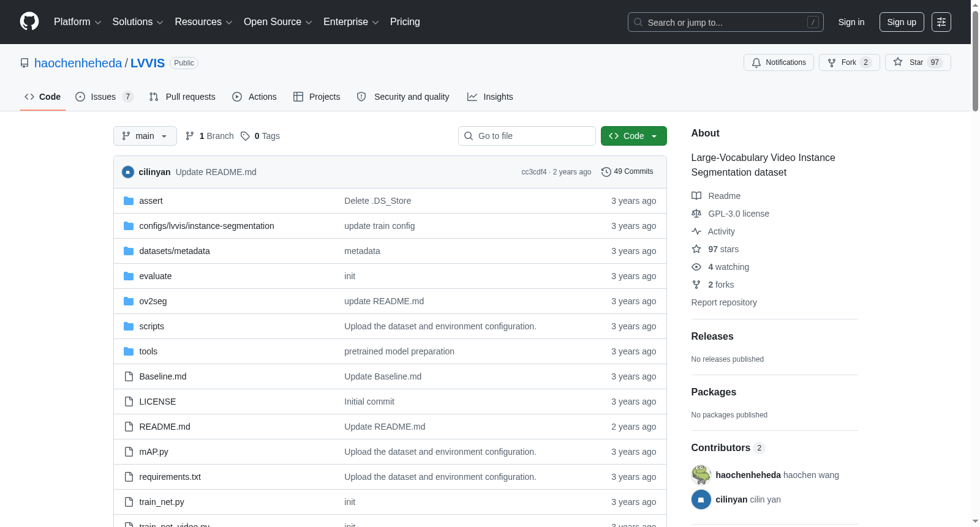The image size is (980, 527).
Task: Click the star icon in Star button
Action: 898,62
